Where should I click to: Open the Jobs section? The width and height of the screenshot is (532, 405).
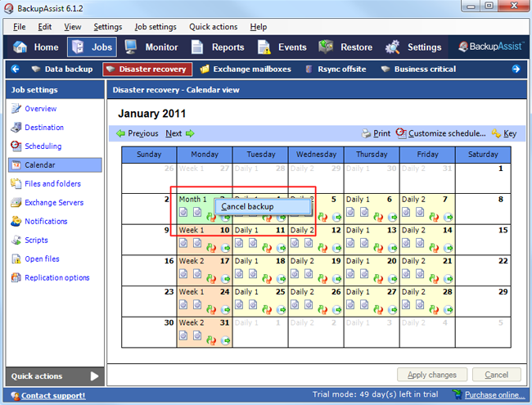(92, 47)
